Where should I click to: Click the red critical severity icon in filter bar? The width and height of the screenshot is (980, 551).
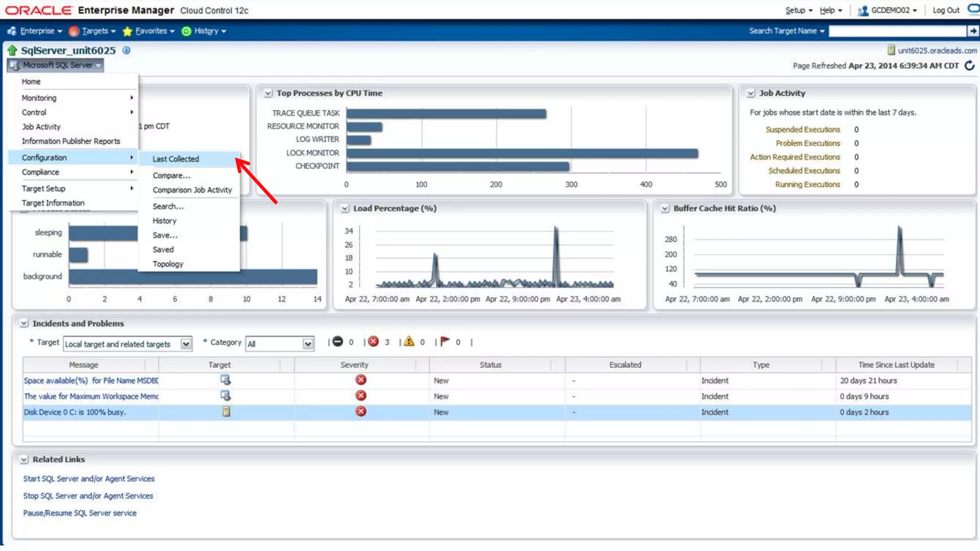[x=374, y=342]
